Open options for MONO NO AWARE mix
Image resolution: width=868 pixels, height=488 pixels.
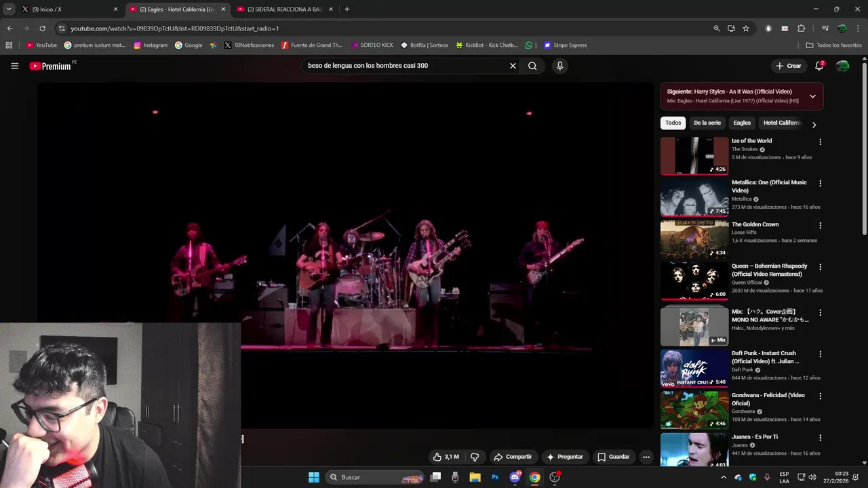pos(820,313)
